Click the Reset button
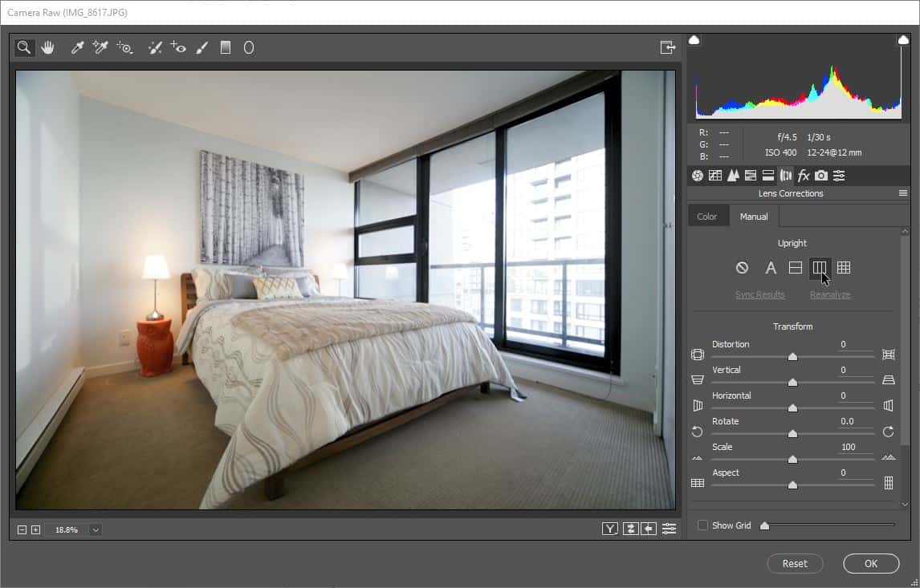Image resolution: width=920 pixels, height=588 pixels. (x=795, y=563)
